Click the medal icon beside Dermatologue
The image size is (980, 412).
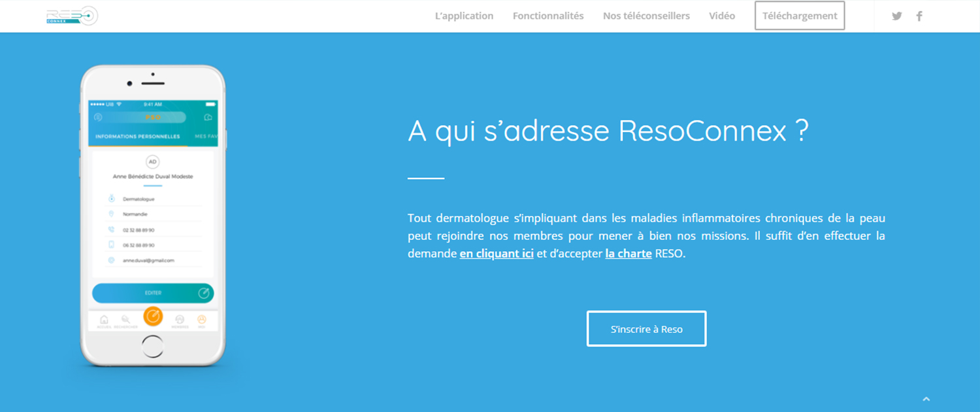point(111,199)
